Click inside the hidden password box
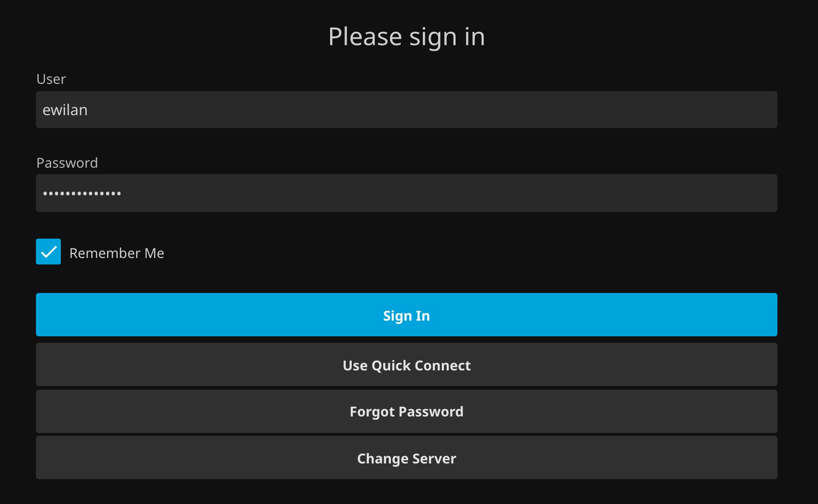The image size is (818, 504). point(406,193)
